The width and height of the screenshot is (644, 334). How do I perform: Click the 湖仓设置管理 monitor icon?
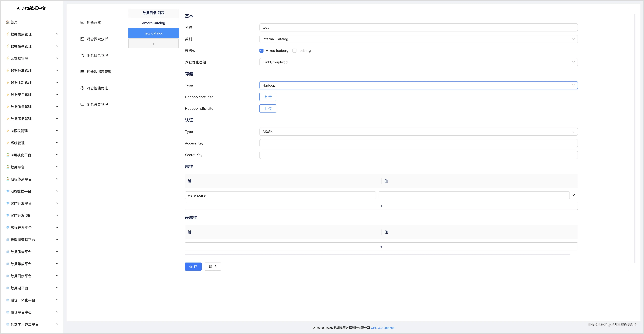click(82, 104)
